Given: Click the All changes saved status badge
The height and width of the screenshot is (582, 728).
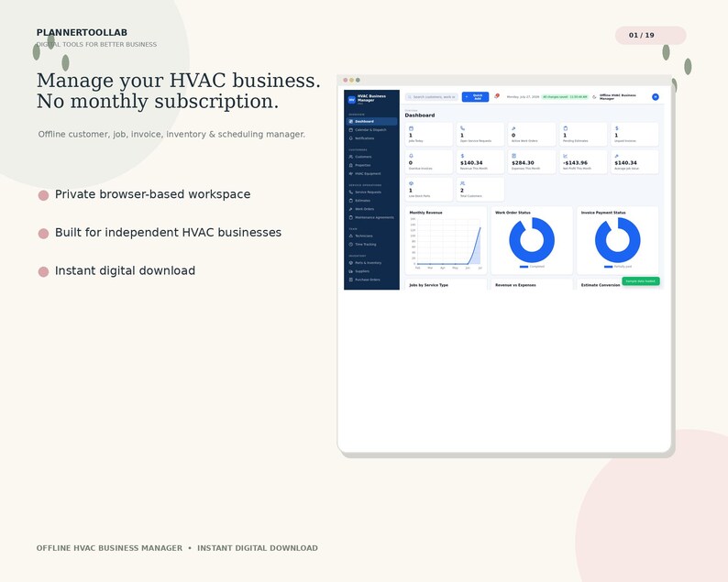Looking at the screenshot, I should [565, 97].
